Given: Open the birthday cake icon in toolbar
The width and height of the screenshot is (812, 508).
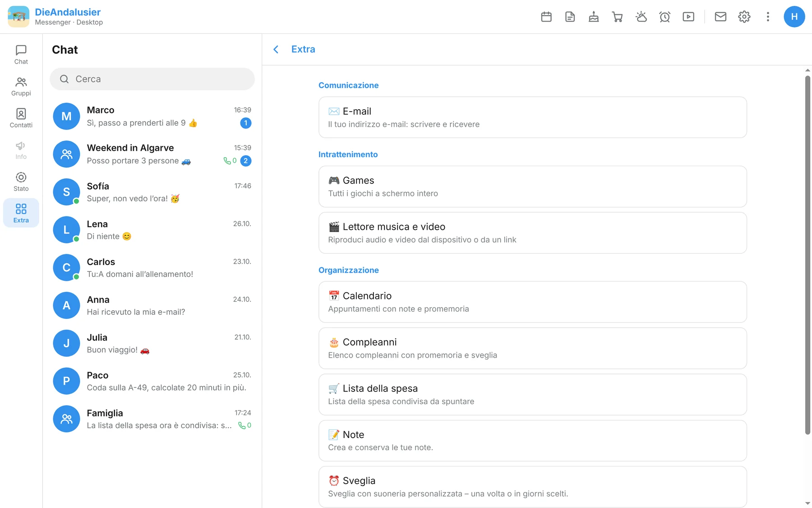Looking at the screenshot, I should [x=594, y=17].
